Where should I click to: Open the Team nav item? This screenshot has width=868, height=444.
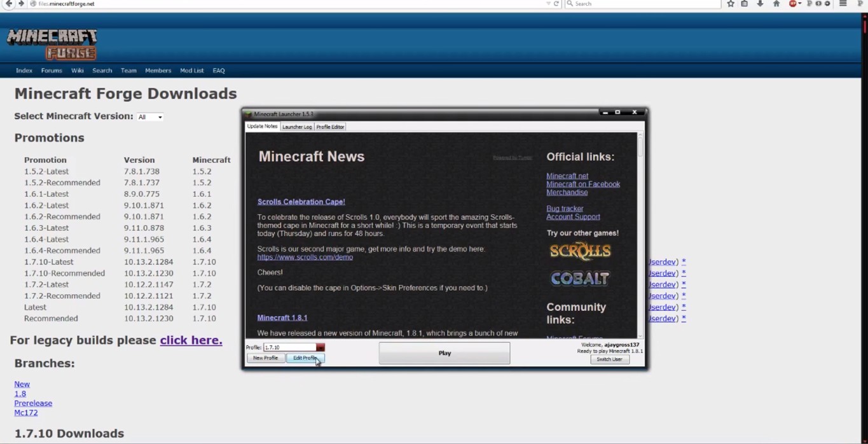pos(128,71)
